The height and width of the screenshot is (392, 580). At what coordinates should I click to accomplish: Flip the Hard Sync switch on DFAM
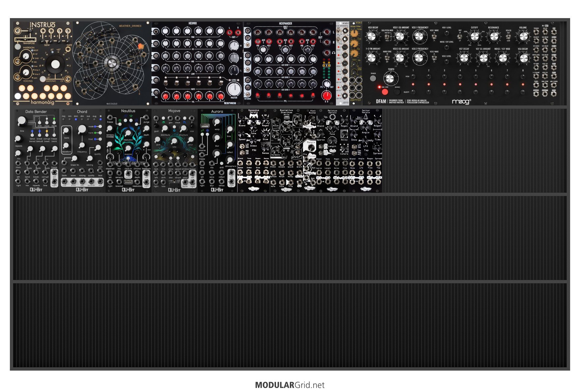pos(387,58)
